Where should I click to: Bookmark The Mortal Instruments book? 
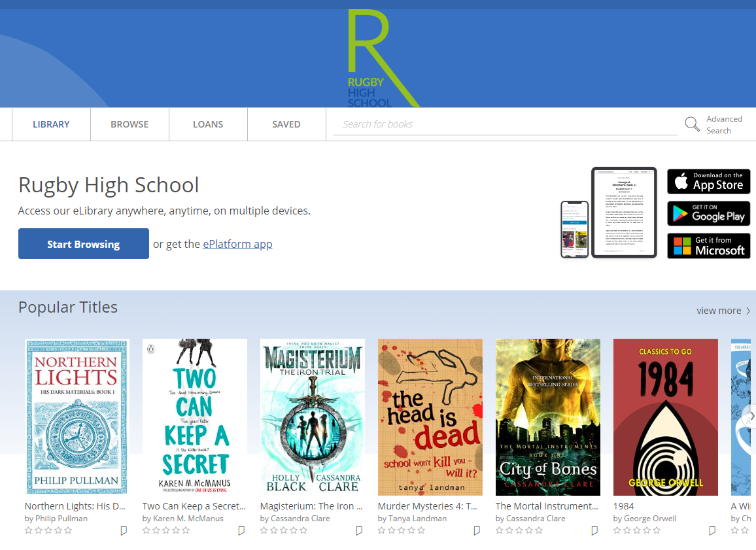[594, 531]
